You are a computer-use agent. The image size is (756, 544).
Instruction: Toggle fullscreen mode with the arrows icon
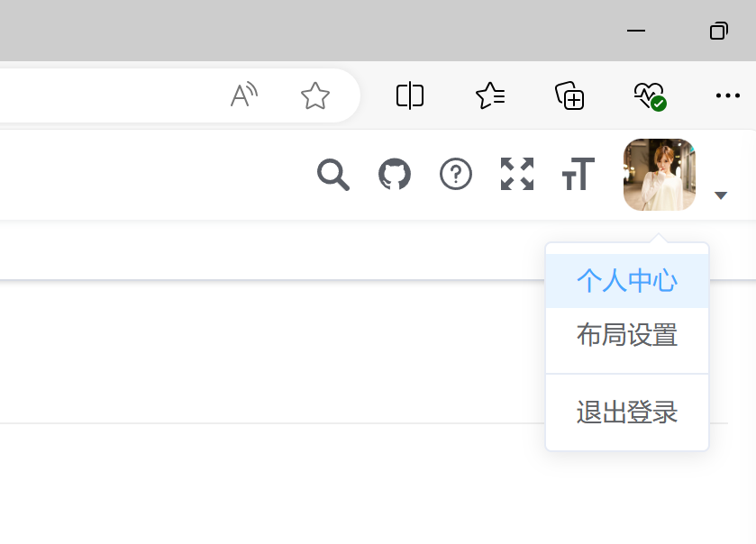tap(517, 174)
